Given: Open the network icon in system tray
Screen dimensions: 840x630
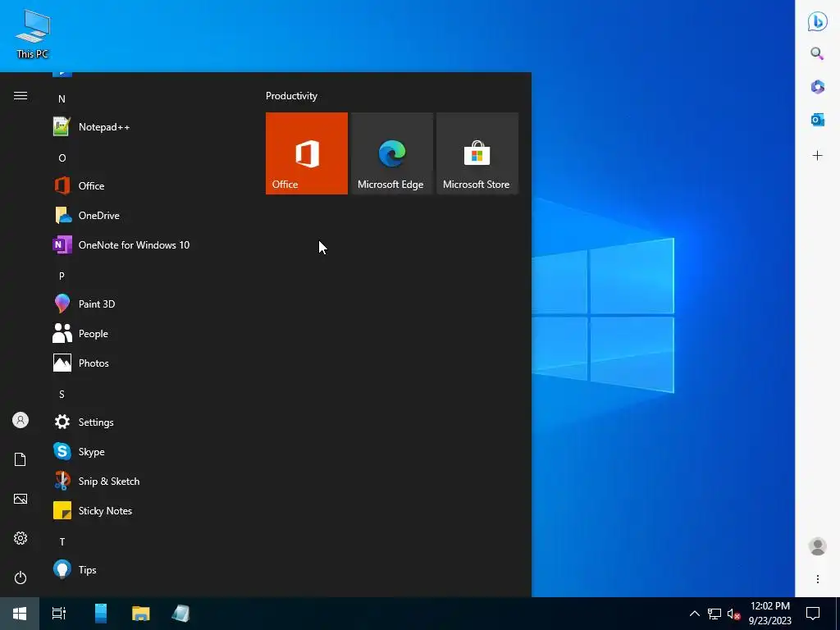Looking at the screenshot, I should (x=714, y=614).
